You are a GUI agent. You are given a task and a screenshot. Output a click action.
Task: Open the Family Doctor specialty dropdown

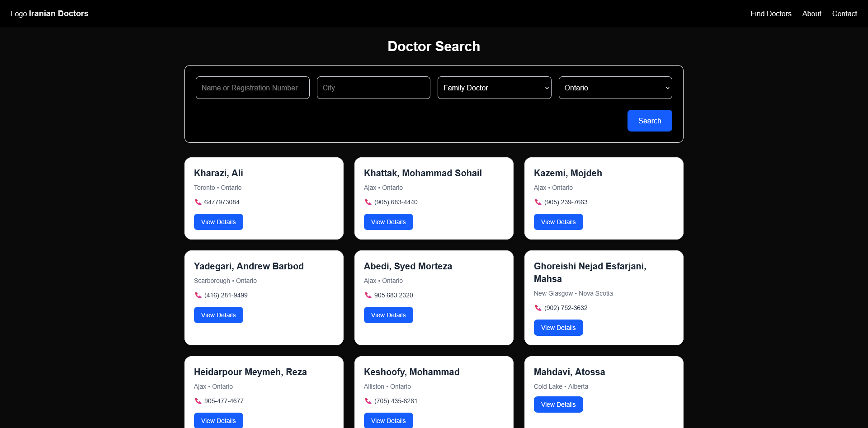click(x=494, y=88)
